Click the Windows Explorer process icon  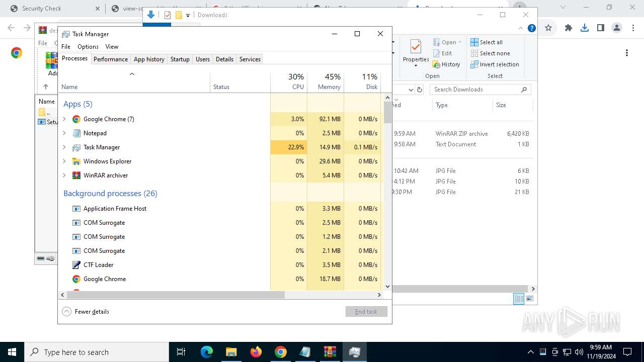tap(76, 161)
